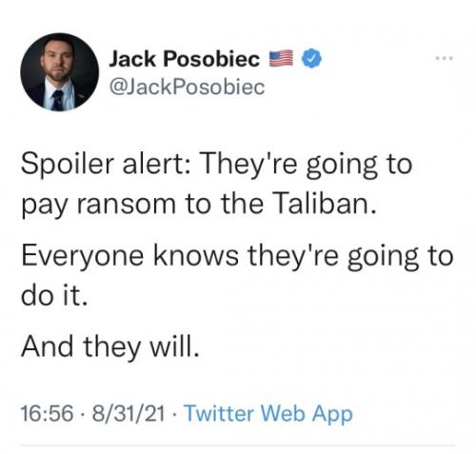Click the 8/31/21 date
Screen dimensions: 476x454
click(129, 413)
